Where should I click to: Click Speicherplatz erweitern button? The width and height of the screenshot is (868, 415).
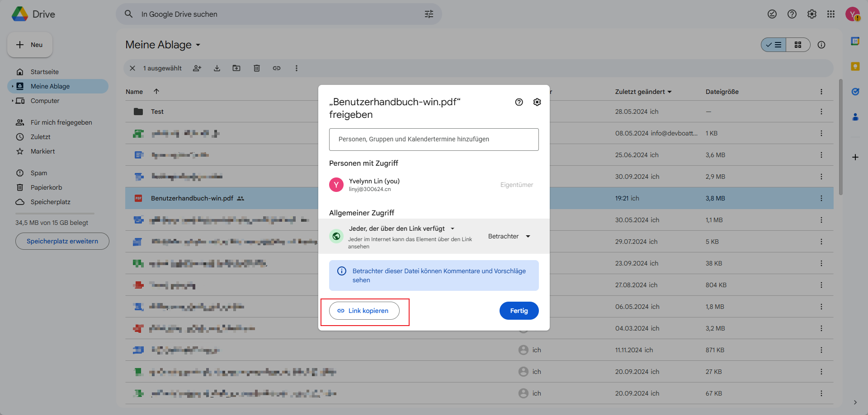pyautogui.click(x=62, y=241)
